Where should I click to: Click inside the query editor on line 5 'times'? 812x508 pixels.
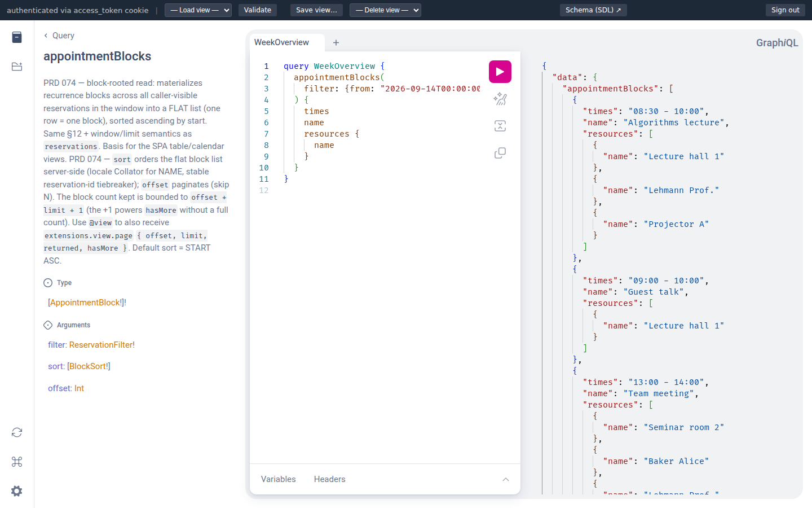[316, 111]
